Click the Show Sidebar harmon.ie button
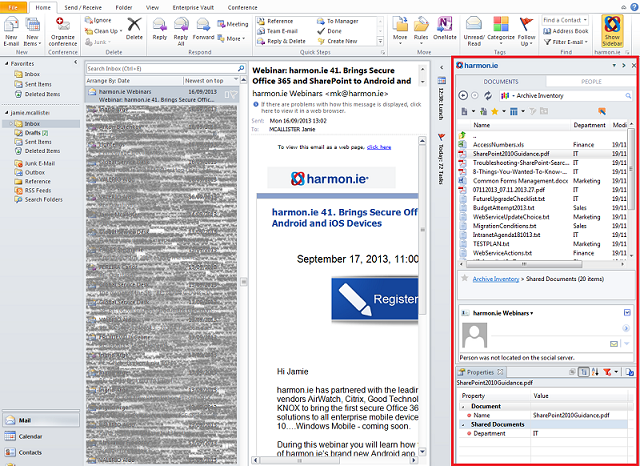 click(x=612, y=31)
